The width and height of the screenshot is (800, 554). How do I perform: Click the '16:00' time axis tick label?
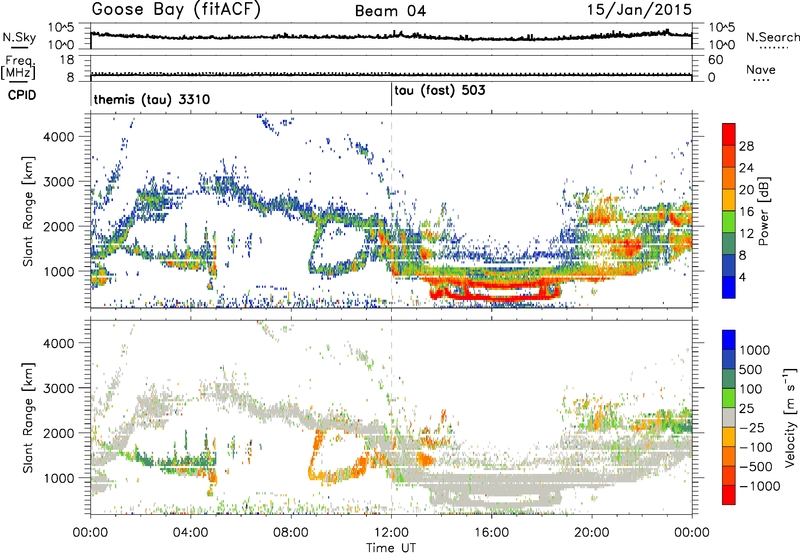tap(491, 533)
